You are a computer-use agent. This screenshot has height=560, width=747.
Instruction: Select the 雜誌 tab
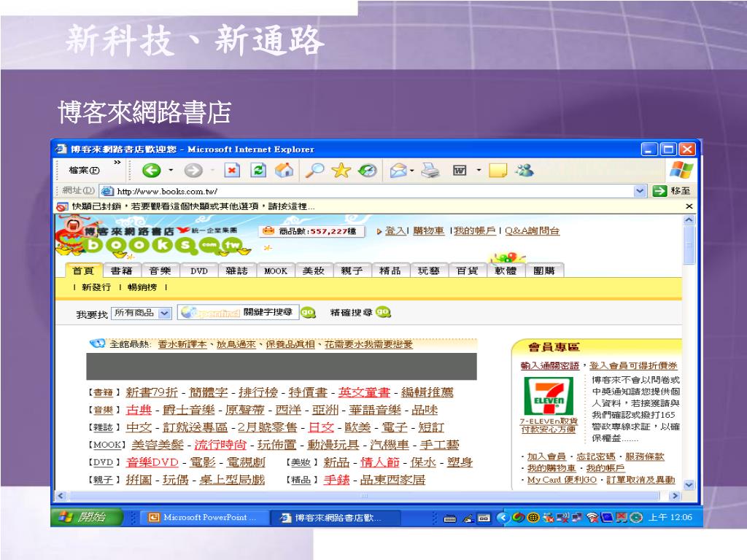(237, 271)
